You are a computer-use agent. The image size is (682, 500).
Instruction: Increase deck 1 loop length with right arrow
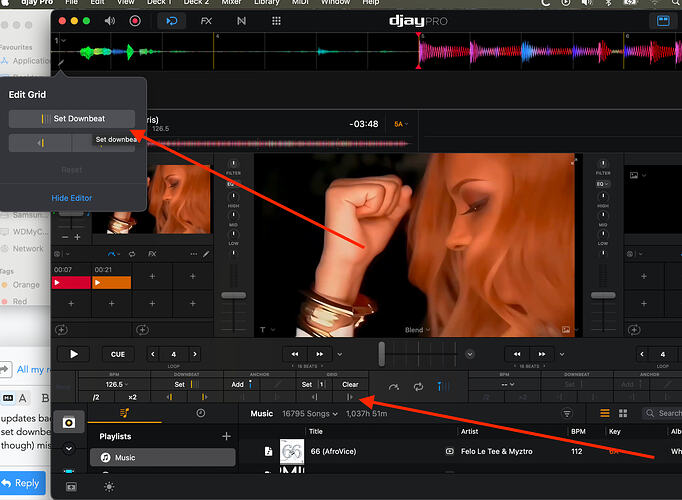(x=195, y=354)
